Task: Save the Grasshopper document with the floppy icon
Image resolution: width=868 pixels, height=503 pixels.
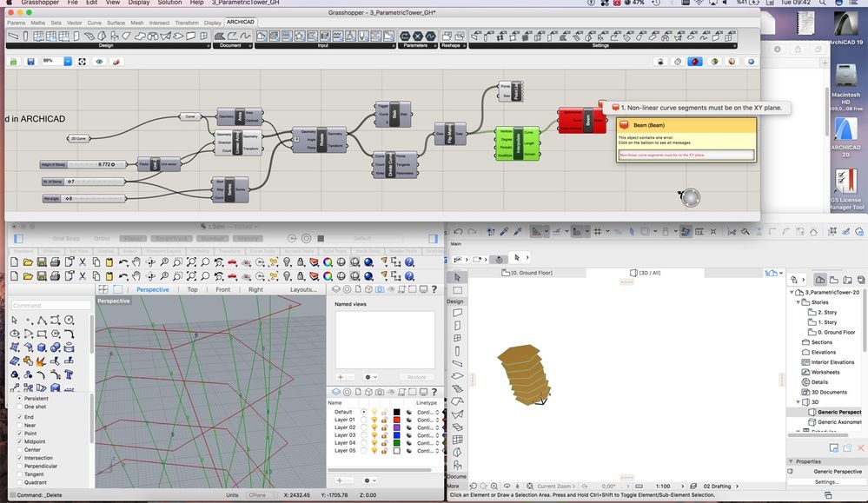Action: tap(30, 62)
